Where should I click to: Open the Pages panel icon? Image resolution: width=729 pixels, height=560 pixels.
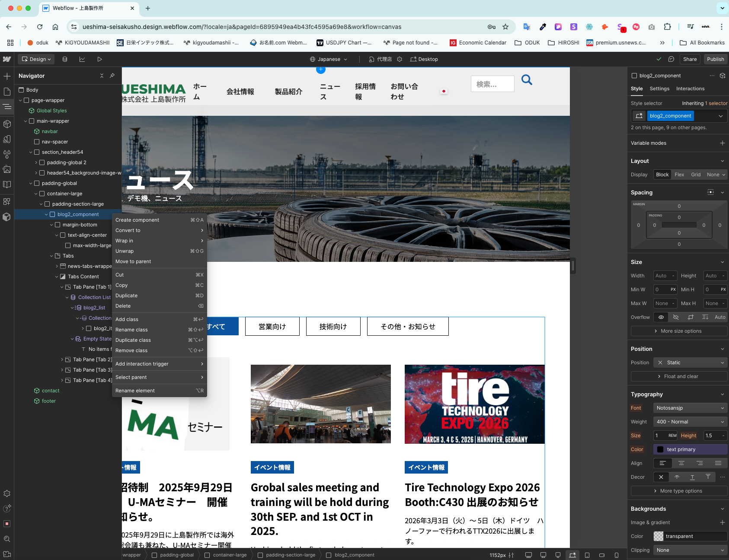[x=7, y=92]
